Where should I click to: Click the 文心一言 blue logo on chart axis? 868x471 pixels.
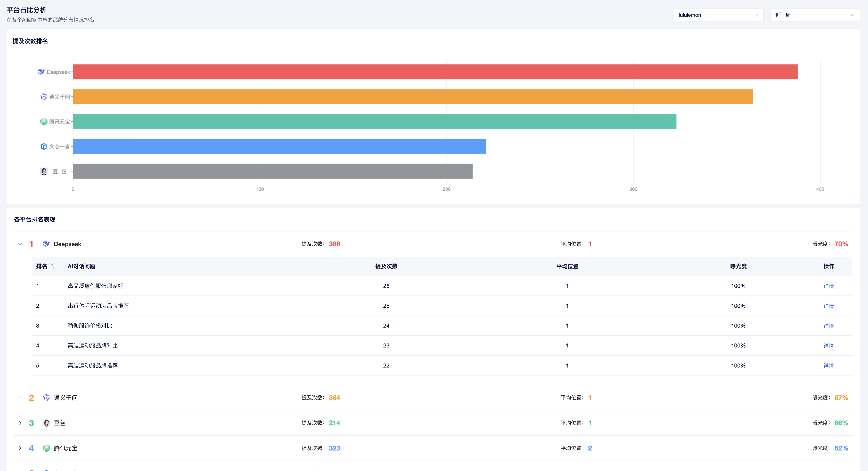43,146
